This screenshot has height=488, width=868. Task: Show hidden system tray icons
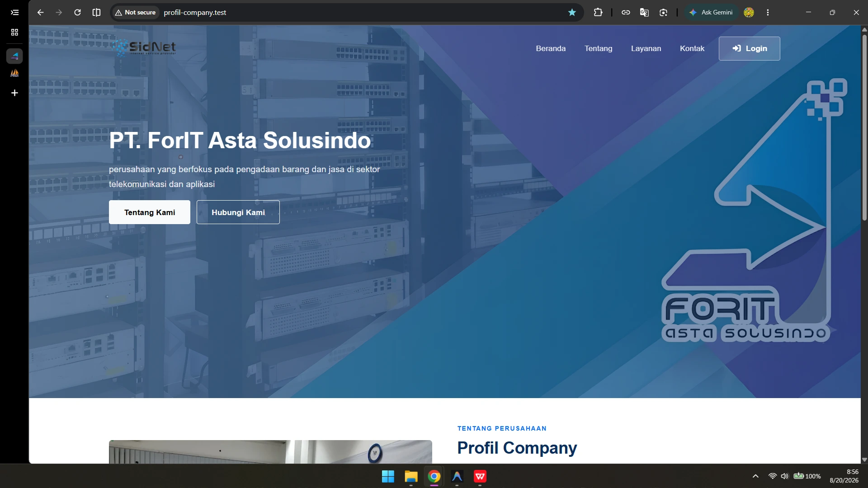[755, 476]
